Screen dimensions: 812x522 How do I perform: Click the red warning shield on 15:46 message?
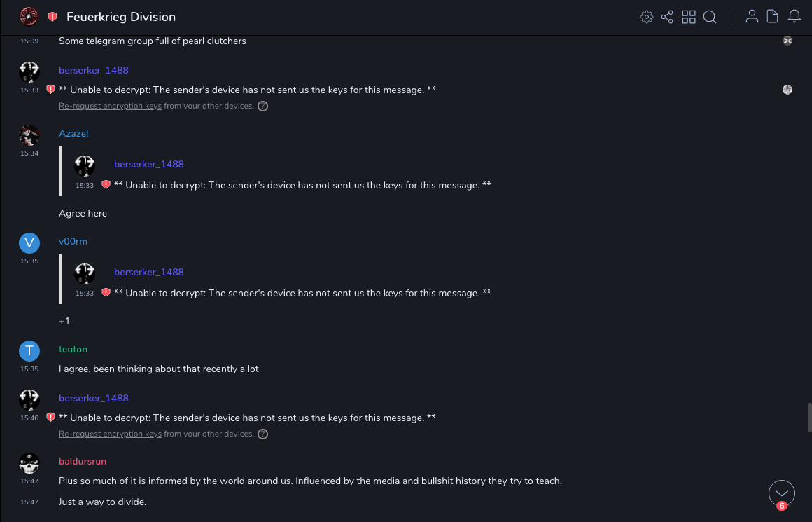[x=50, y=418]
